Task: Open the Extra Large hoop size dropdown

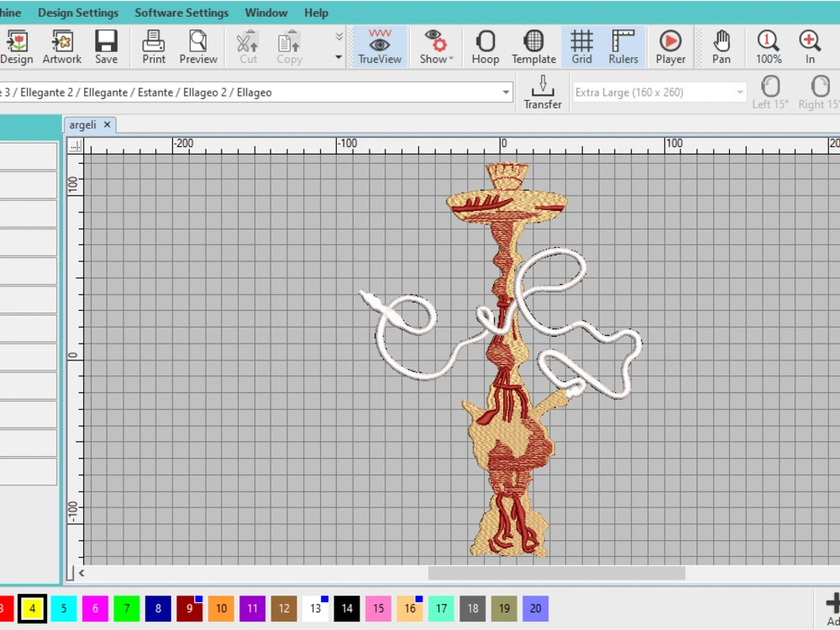Action: [x=739, y=92]
